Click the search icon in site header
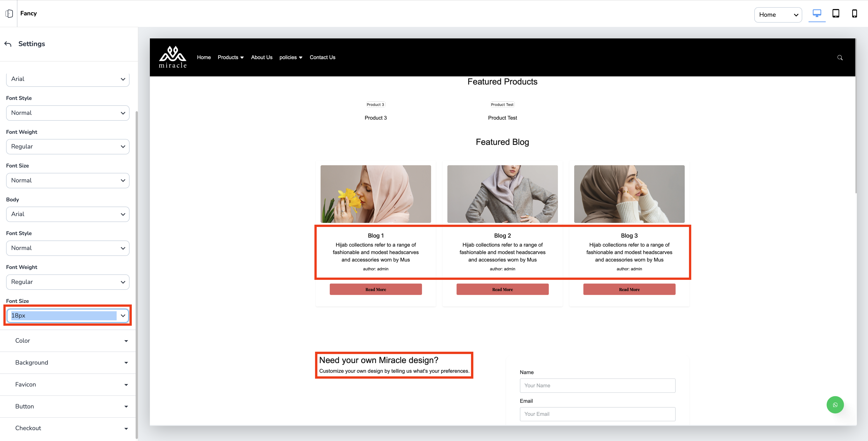 840,58
